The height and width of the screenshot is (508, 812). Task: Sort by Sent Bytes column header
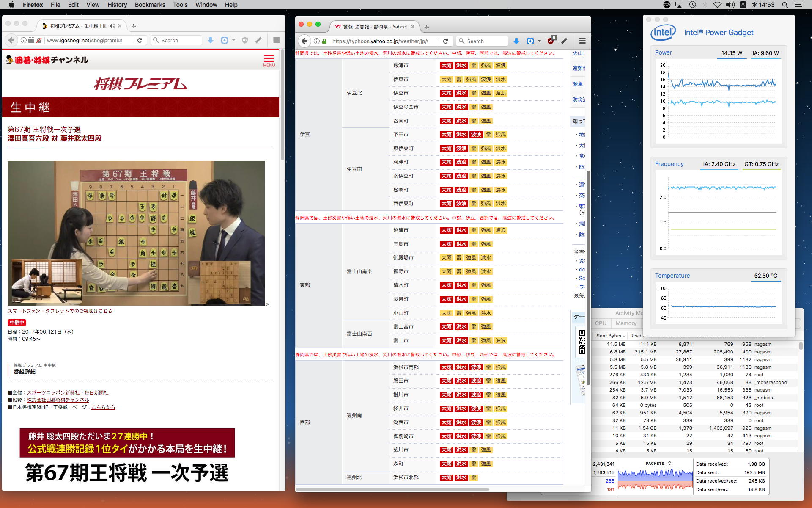[609, 336]
